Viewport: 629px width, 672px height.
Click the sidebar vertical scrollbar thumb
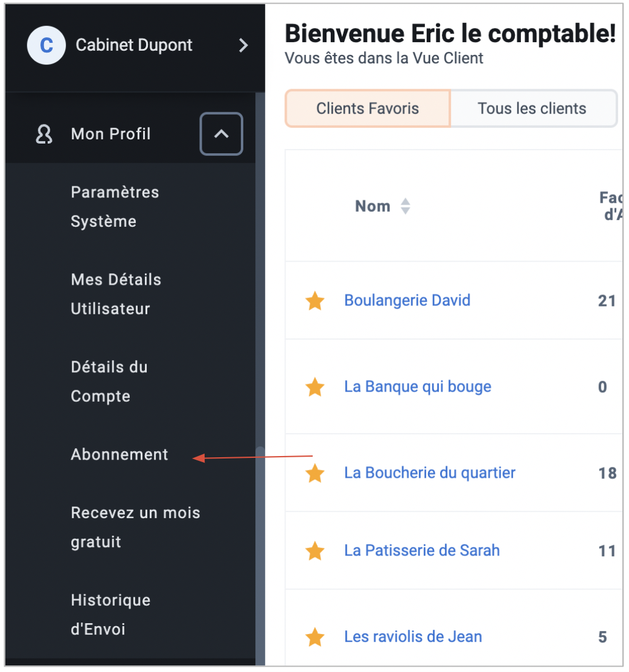(260, 556)
